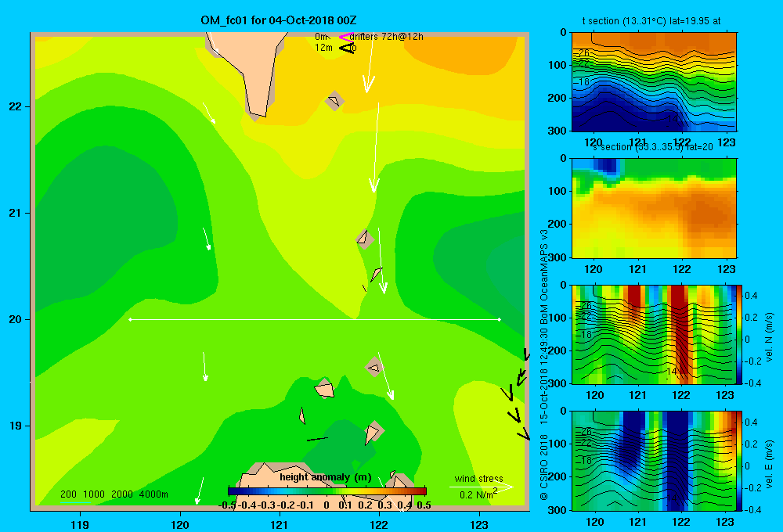Click the vel. E color scale bar

[739, 461]
